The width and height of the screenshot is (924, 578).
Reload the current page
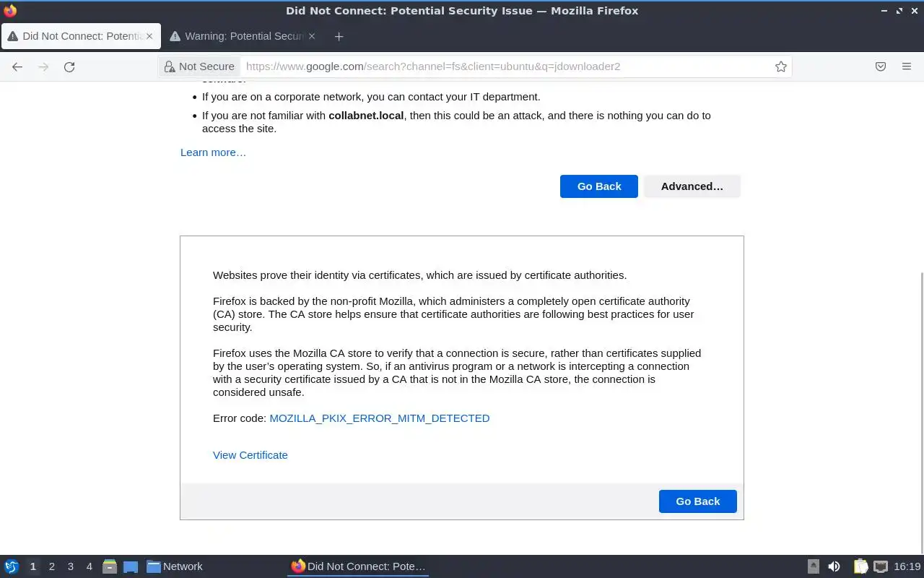click(69, 66)
